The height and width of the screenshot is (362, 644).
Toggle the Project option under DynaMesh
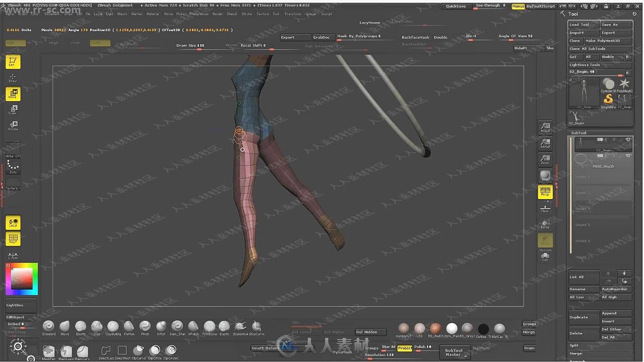(405, 348)
